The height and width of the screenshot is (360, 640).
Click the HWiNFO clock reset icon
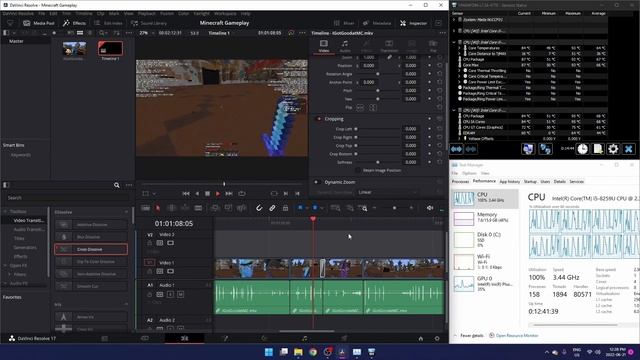(x=582, y=149)
